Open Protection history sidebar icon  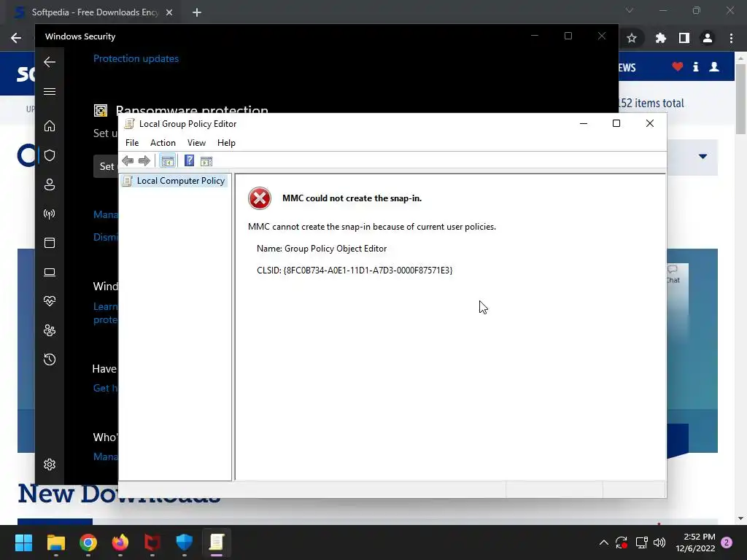(x=50, y=359)
